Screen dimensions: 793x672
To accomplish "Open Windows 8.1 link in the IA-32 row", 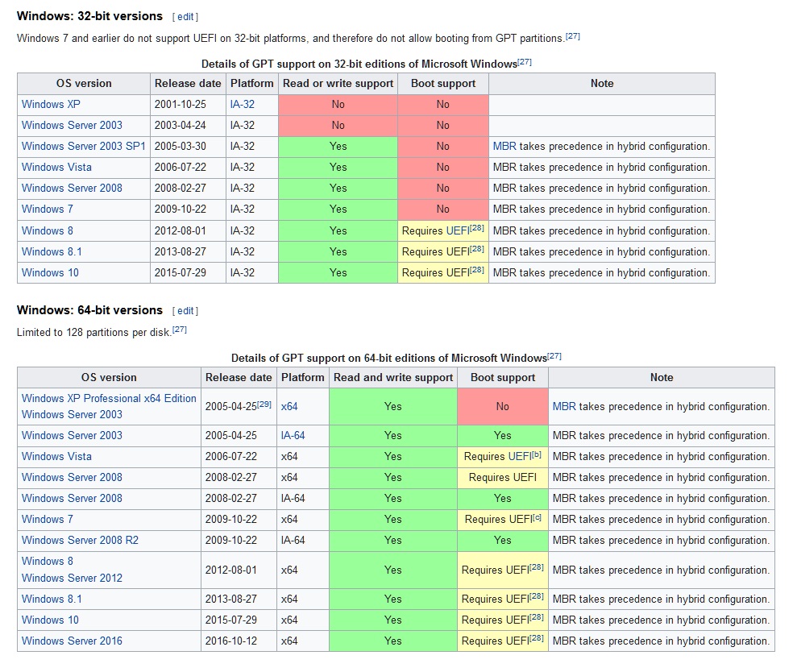I will click(52, 252).
